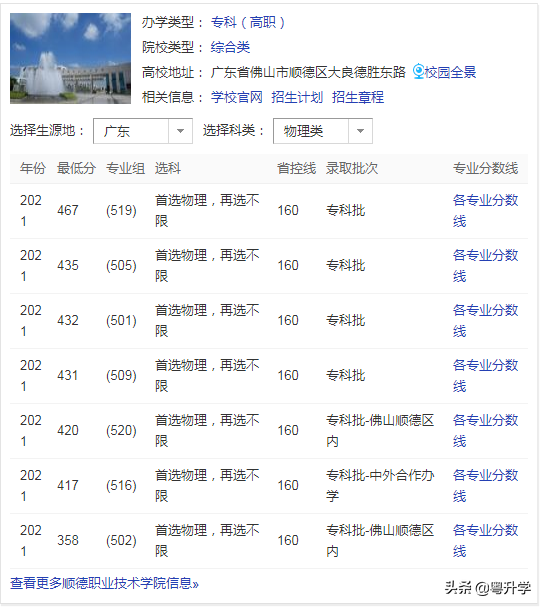Open the 校园全景 campus panorama link
Image resolution: width=543 pixels, height=607 pixels.
pos(450,72)
